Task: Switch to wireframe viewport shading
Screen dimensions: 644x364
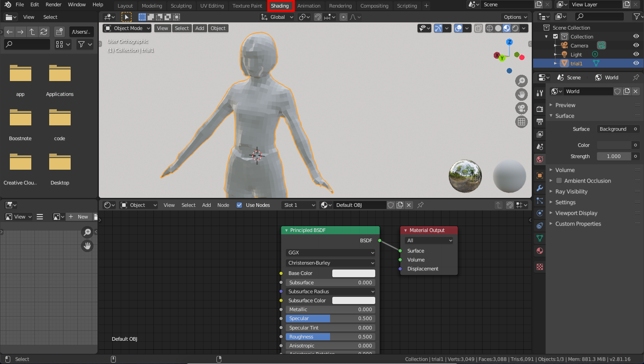Action: point(490,28)
